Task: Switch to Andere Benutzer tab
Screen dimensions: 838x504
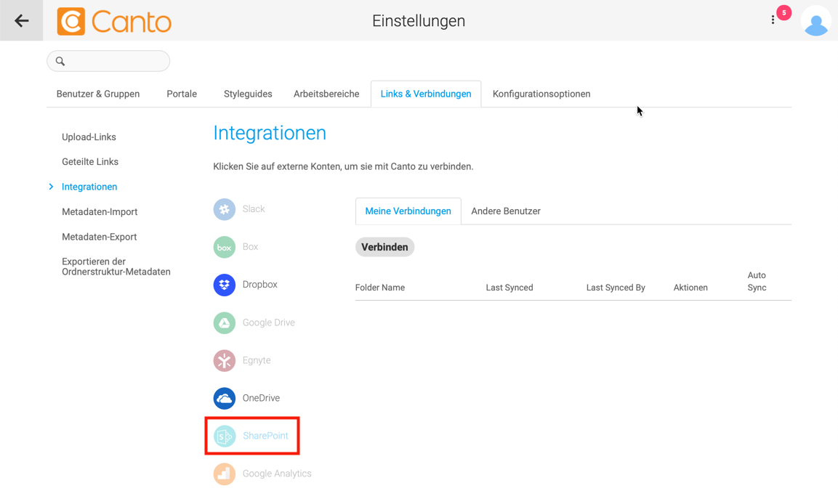Action: (x=506, y=211)
